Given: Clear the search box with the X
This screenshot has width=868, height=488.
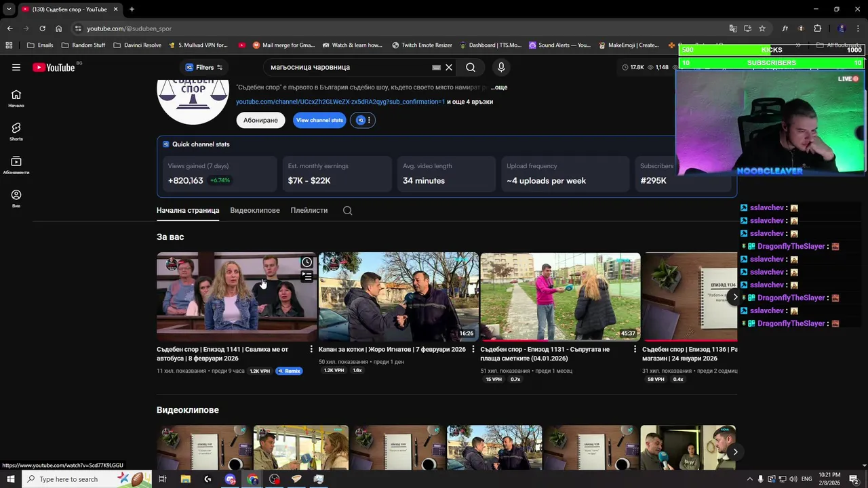Looking at the screenshot, I should tap(449, 67).
